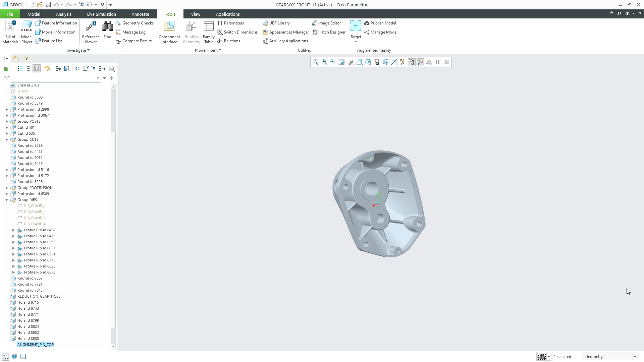Select REDUCTION_GEAR_HOLE in the model tree
This screenshot has width=644, height=362.
[x=39, y=296]
